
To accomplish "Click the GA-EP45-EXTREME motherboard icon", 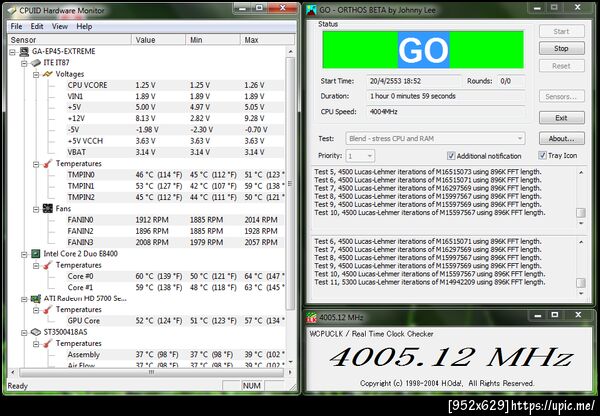I will pyautogui.click(x=24, y=51).
